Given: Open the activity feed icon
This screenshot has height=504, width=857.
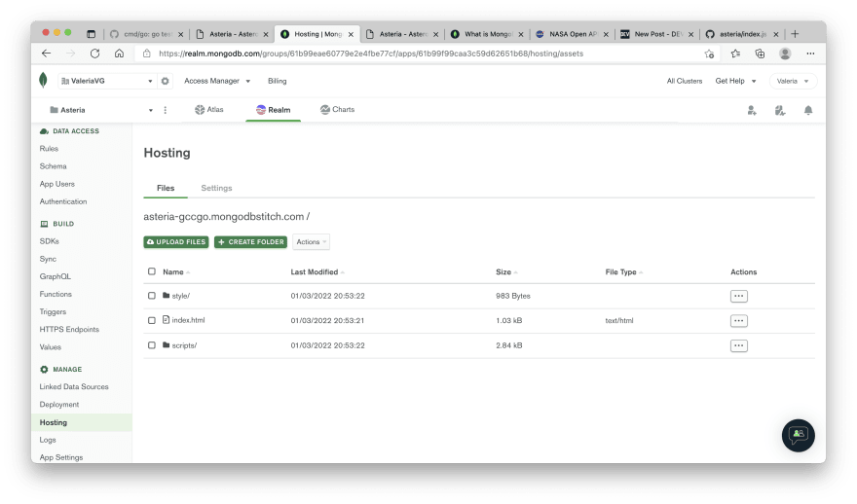Looking at the screenshot, I should (780, 110).
